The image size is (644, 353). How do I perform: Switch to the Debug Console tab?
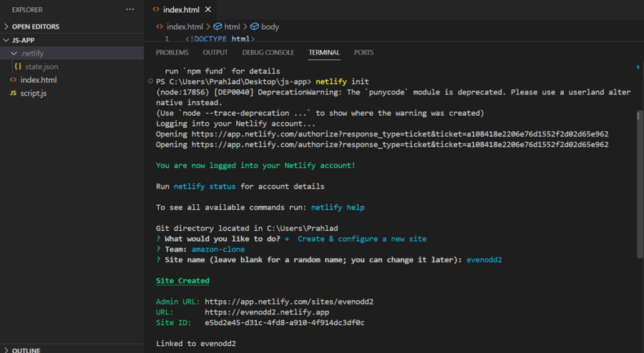click(x=268, y=52)
